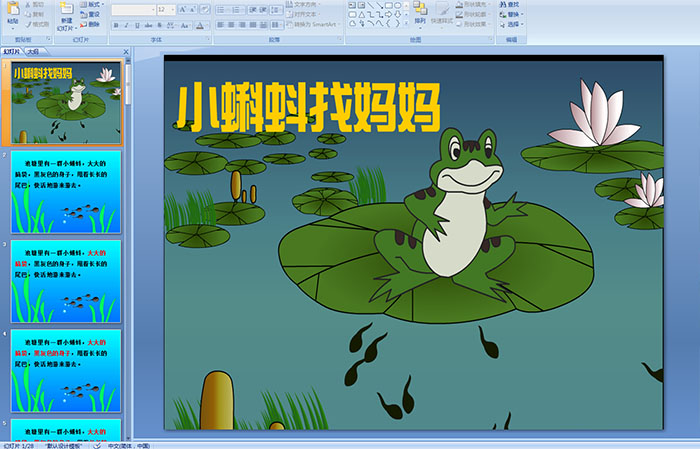Viewport: 700px width, 449px height.
Task: Open the Align Text (对齐文本) dropdown
Action: point(304,14)
